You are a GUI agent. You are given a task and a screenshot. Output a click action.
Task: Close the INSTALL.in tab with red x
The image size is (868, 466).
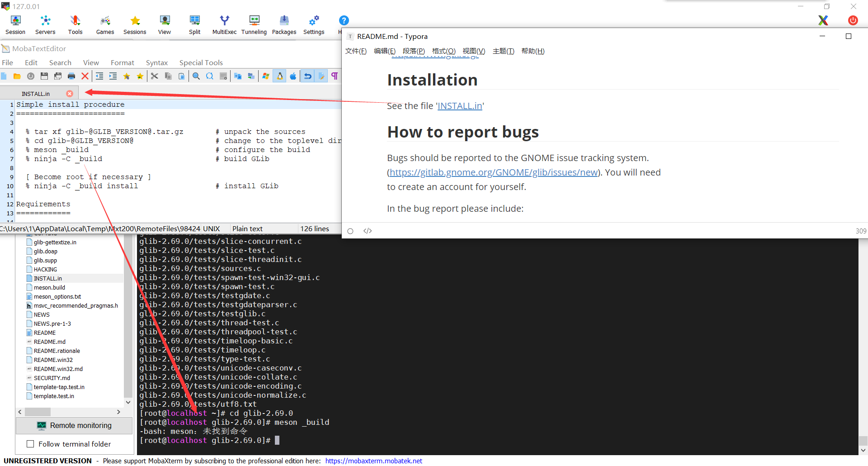coord(70,94)
